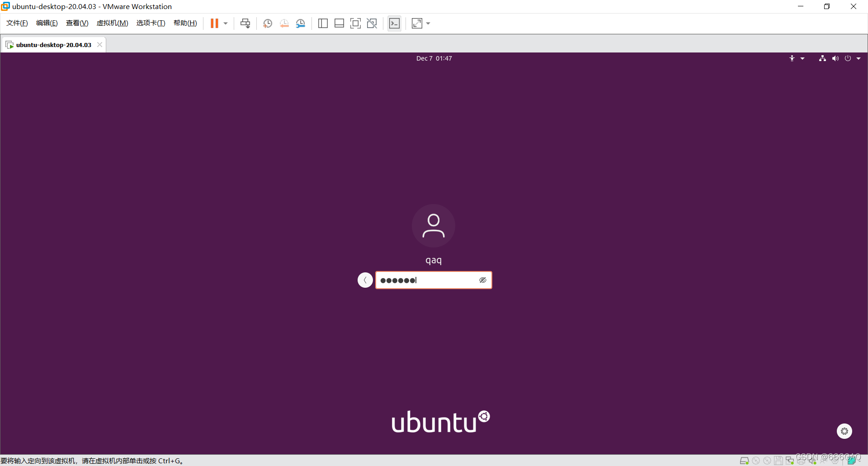
Task: Click the second CD/DVD drive status icon
Action: coord(767,461)
